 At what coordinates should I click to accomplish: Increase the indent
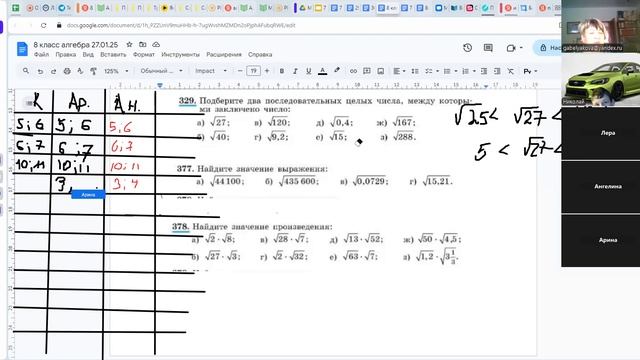pyautogui.click(x=497, y=71)
